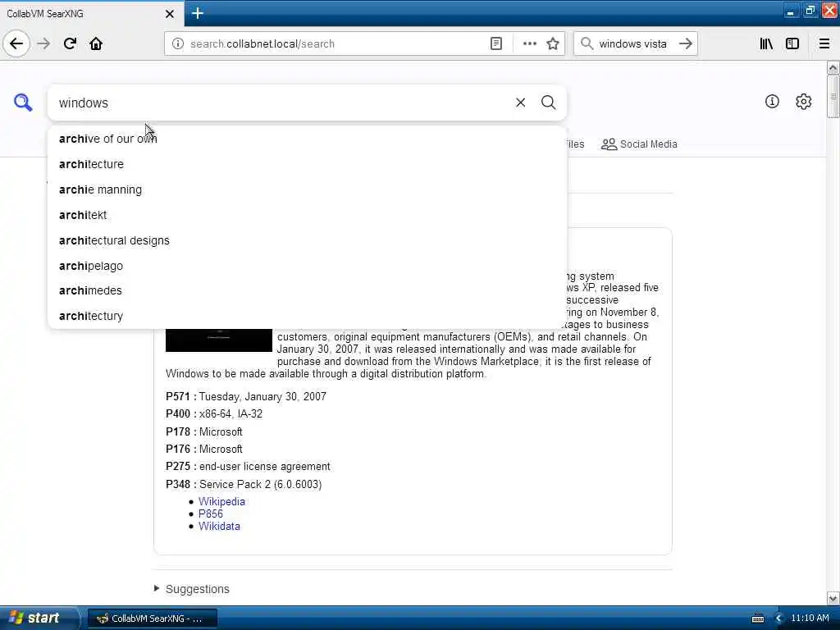
Task: Click the Windows Vista infobox thumbnail image
Action: 218,340
